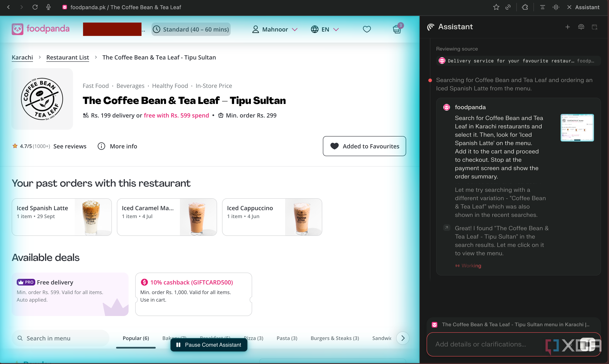The width and height of the screenshot is (609, 364).
Task: Expand the step with the arrow icon in Assistant
Action: 447,228
